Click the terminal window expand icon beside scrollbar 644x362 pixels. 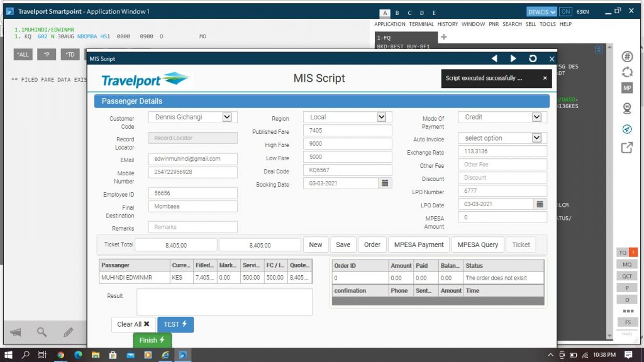tap(599, 50)
